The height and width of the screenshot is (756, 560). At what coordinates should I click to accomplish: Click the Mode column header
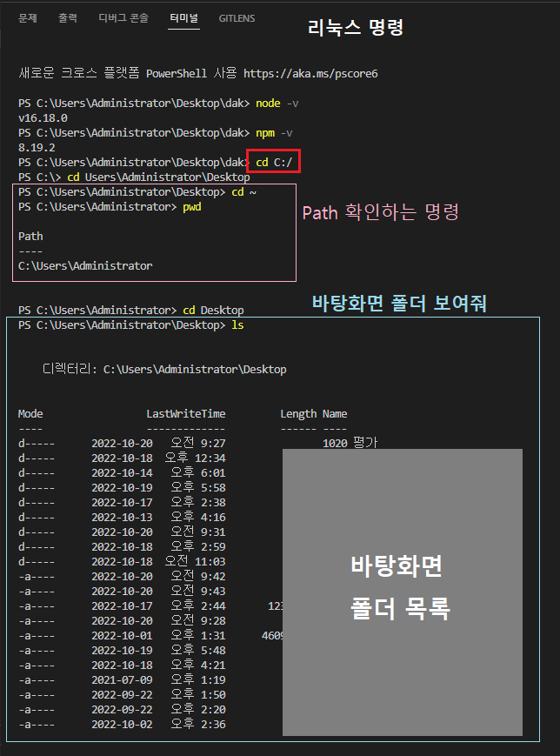point(30,414)
